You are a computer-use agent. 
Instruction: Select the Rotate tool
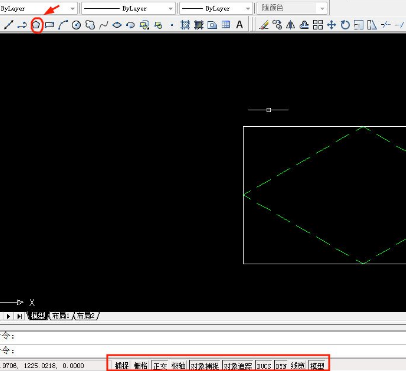tap(345, 25)
